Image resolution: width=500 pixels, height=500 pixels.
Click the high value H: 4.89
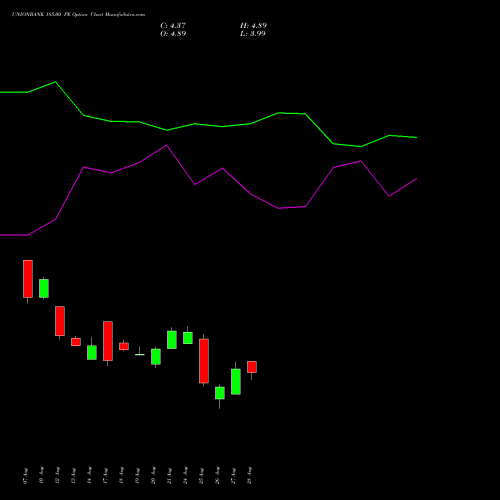[253, 26]
